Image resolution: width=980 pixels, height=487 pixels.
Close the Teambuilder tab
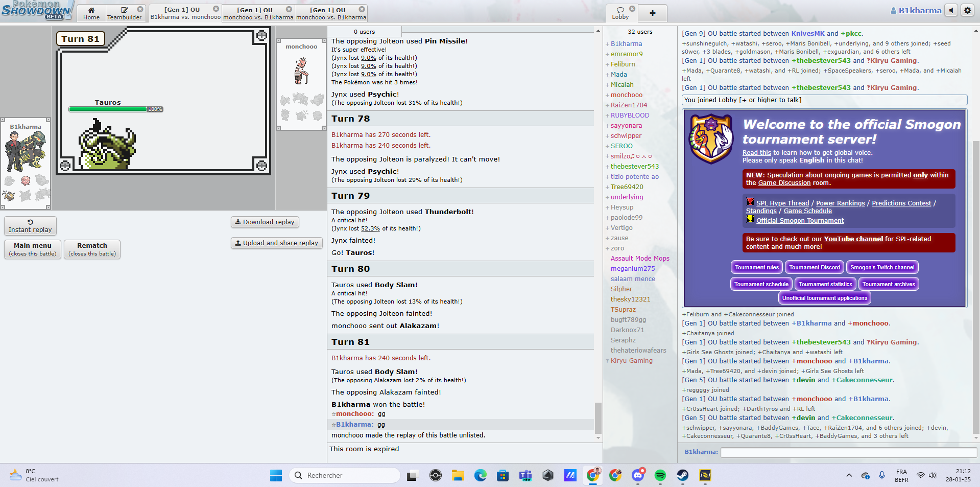140,9
